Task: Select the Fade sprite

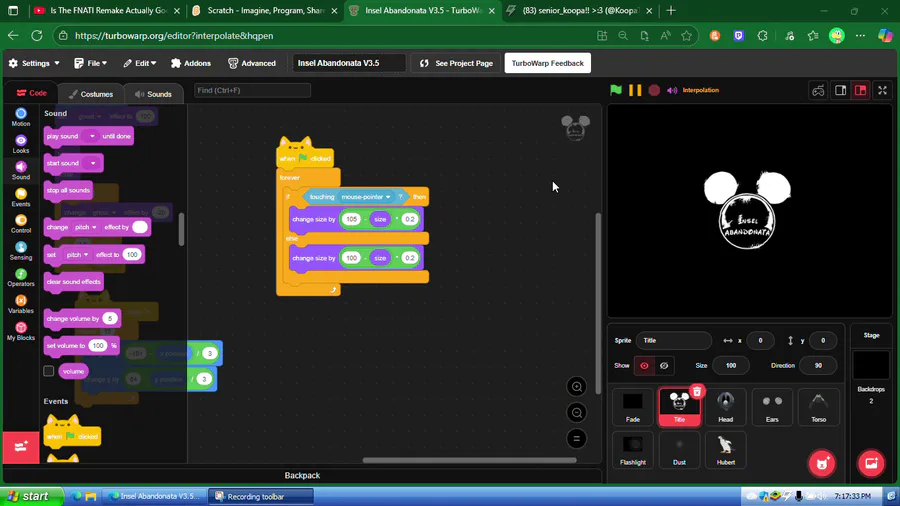Action: tap(633, 407)
